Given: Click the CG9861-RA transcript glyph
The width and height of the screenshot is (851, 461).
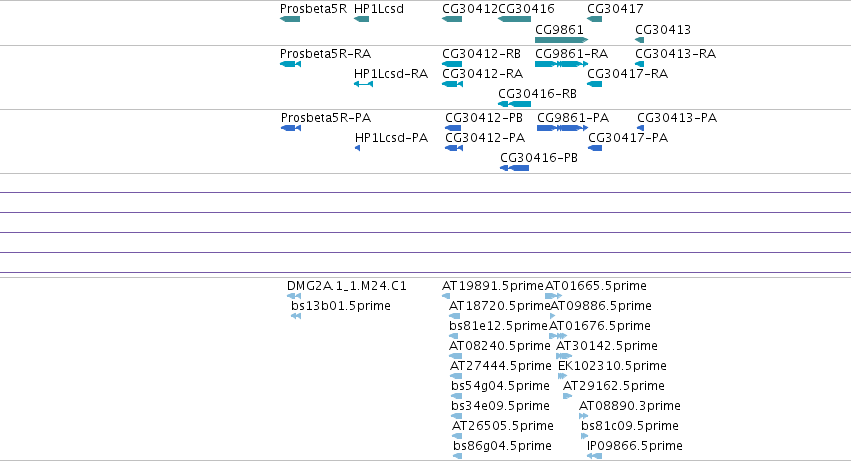Looking at the screenshot, I should pyautogui.click(x=562, y=65).
